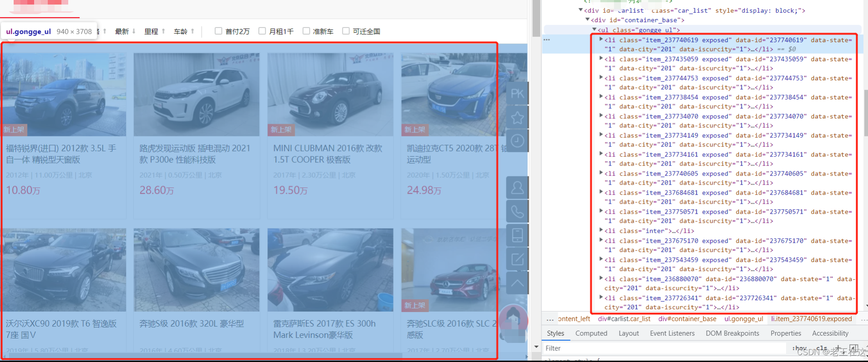Viewport: 868px width, 362px height.
Task: Expand li item_237734070 node
Action: click(601, 116)
